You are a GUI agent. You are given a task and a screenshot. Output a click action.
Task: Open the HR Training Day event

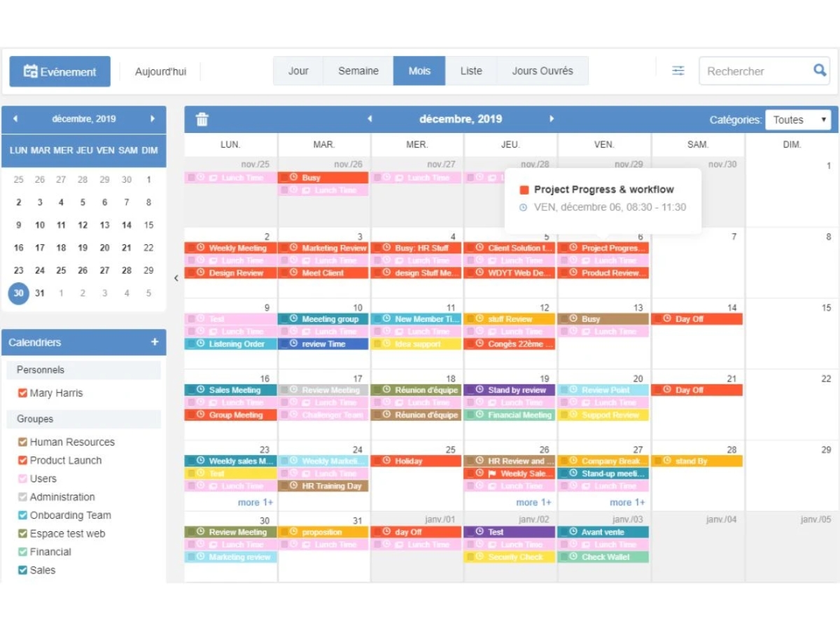[324, 486]
